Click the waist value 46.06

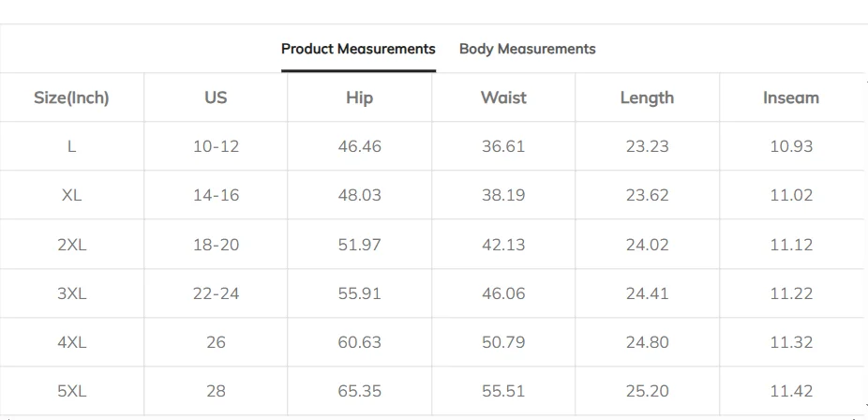tap(503, 293)
